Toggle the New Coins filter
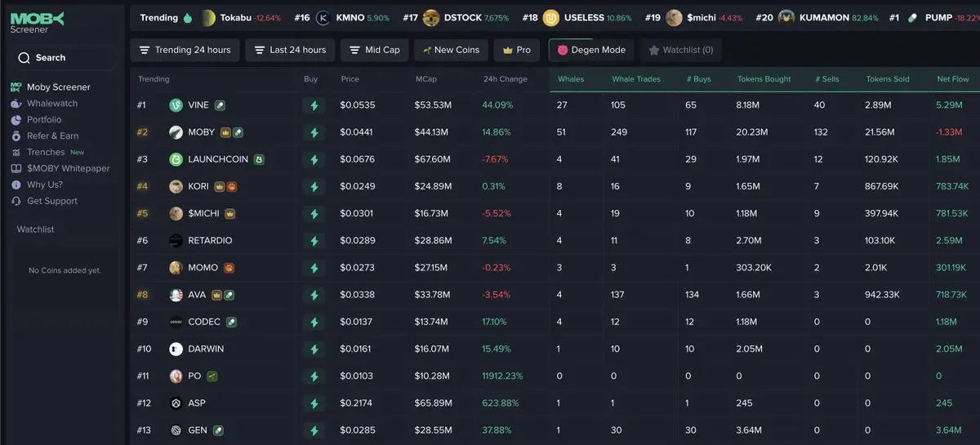This screenshot has width=980, height=445. pyautogui.click(x=451, y=50)
